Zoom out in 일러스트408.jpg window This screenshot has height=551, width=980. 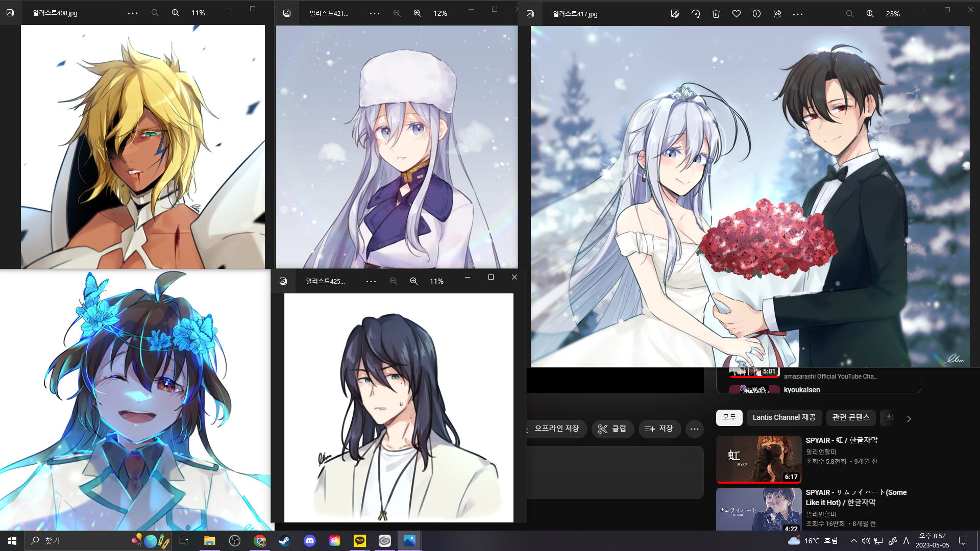coord(155,13)
